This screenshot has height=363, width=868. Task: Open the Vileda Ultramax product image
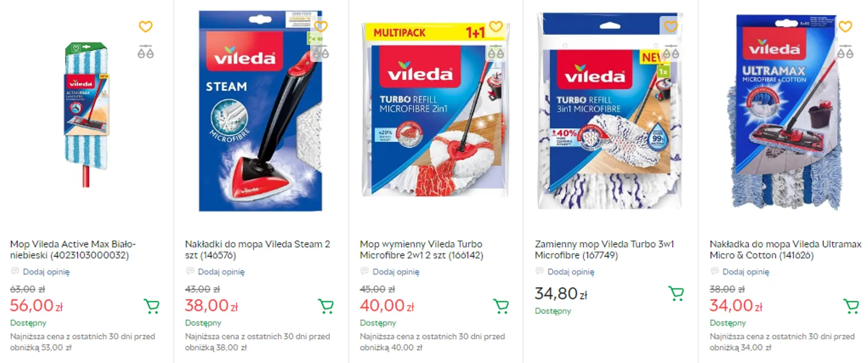pos(786,111)
